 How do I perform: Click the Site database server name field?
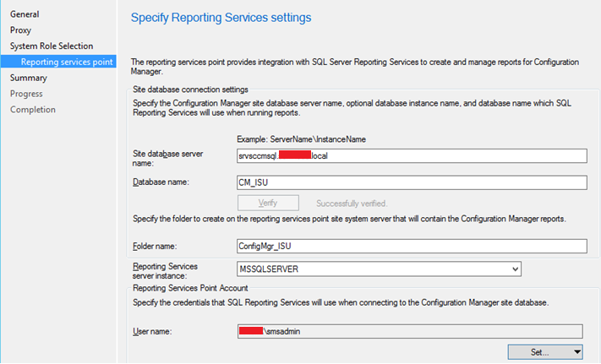tap(412, 155)
